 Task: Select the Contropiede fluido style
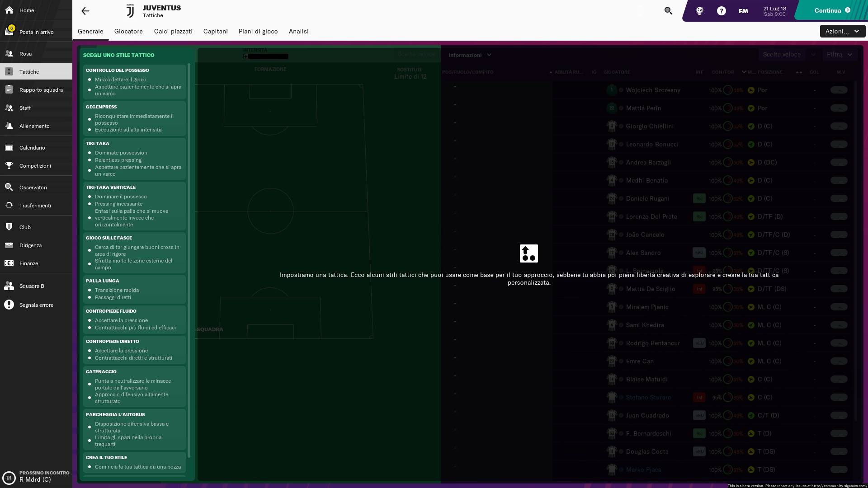pyautogui.click(x=134, y=319)
